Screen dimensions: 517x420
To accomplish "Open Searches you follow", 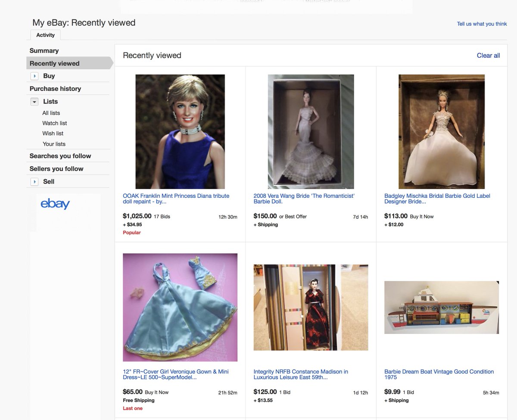I will [60, 156].
